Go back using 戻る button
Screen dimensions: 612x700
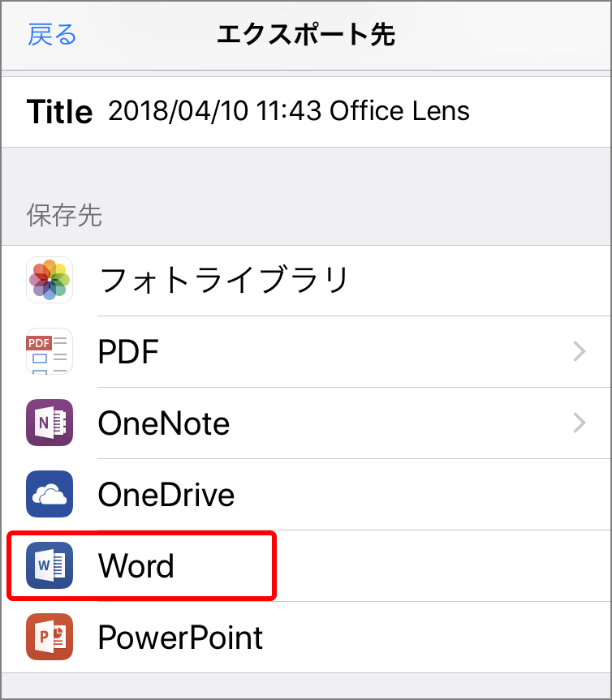52,35
